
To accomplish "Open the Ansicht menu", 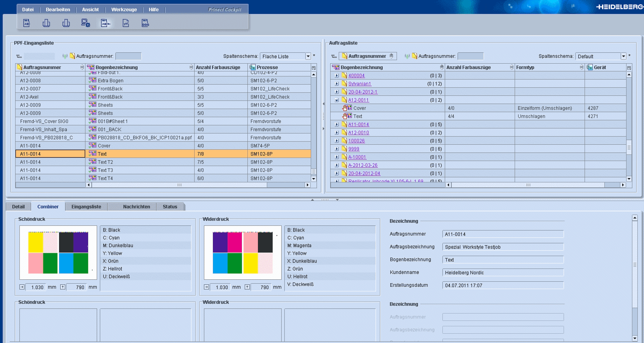I will click(x=91, y=10).
